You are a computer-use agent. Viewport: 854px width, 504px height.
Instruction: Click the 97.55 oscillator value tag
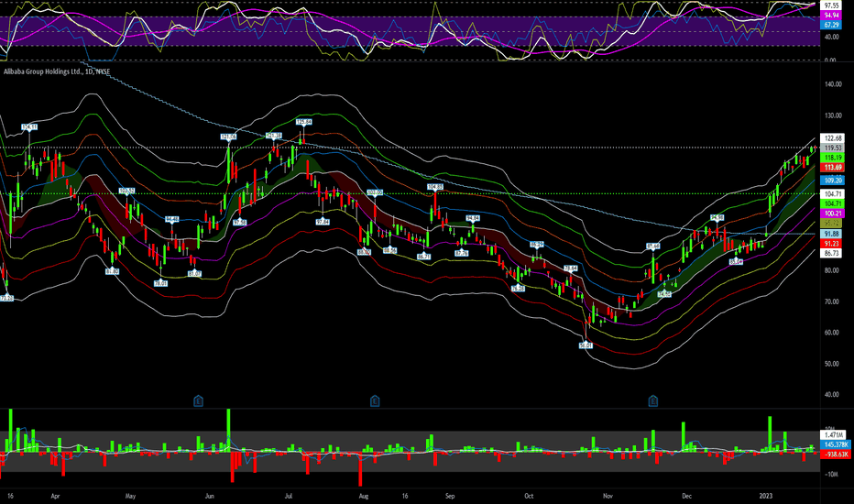[x=831, y=5]
